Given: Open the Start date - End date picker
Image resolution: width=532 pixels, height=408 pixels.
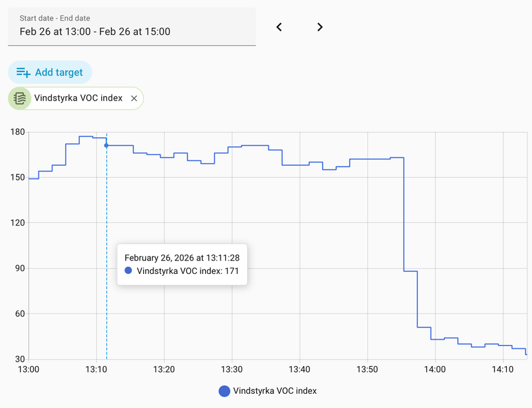Looking at the screenshot, I should [132, 27].
